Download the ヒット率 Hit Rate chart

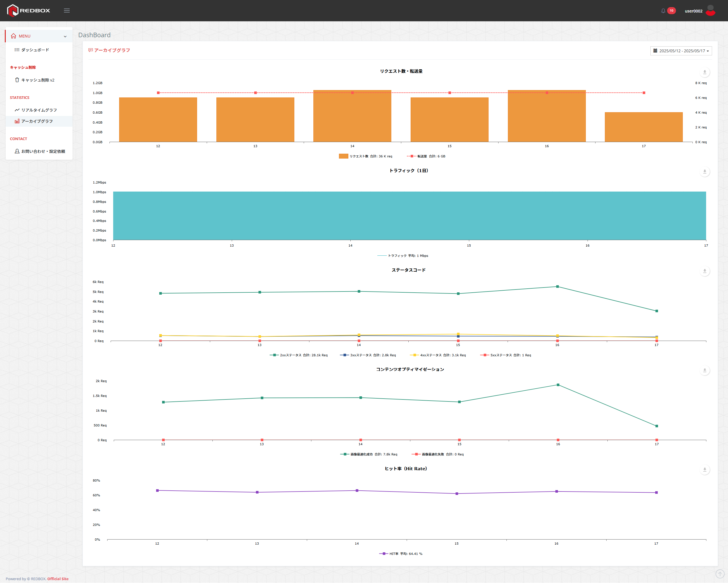(704, 470)
